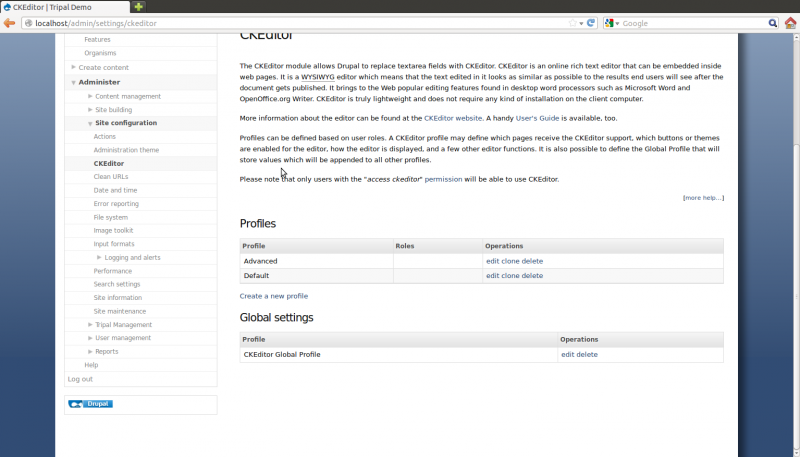Screen dimensions: 800x457
Task: Open Performance settings
Action: [x=113, y=271]
